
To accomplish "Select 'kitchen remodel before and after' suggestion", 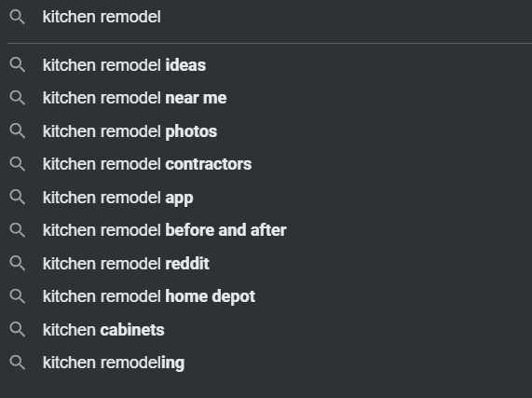I will pos(266,230).
